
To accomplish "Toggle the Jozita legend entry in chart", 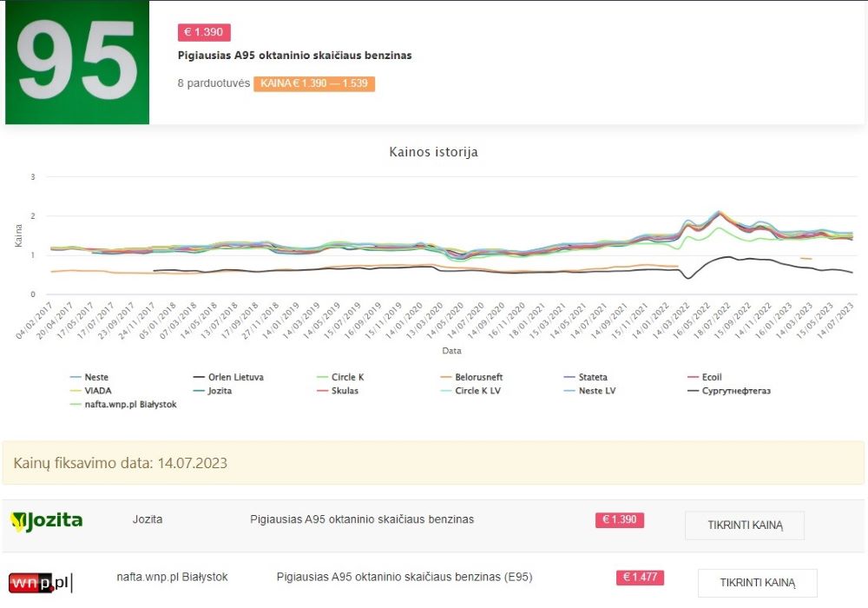I will point(212,390).
